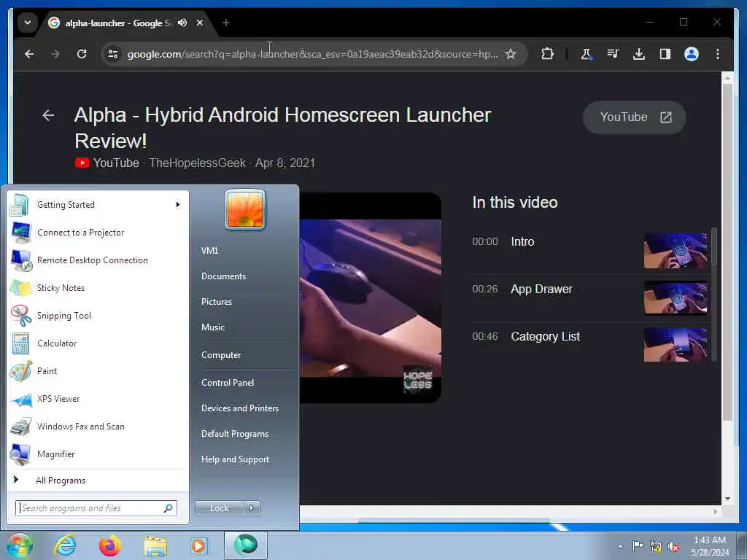Click the App Drawer chapter thumbnail

click(675, 298)
